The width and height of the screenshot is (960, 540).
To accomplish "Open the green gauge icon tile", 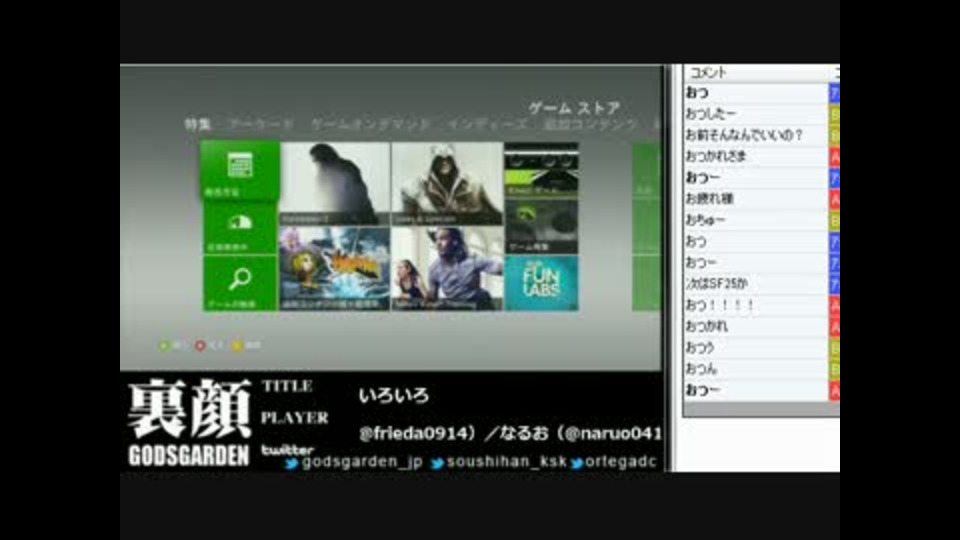I will [x=240, y=228].
